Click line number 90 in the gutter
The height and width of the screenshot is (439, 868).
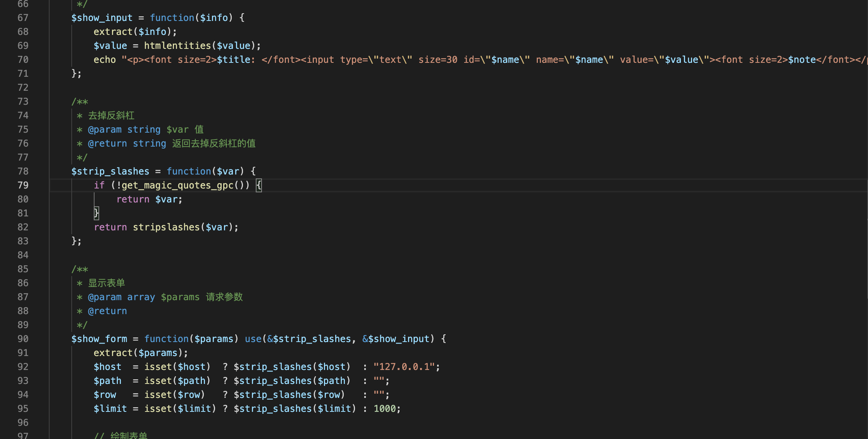point(23,339)
